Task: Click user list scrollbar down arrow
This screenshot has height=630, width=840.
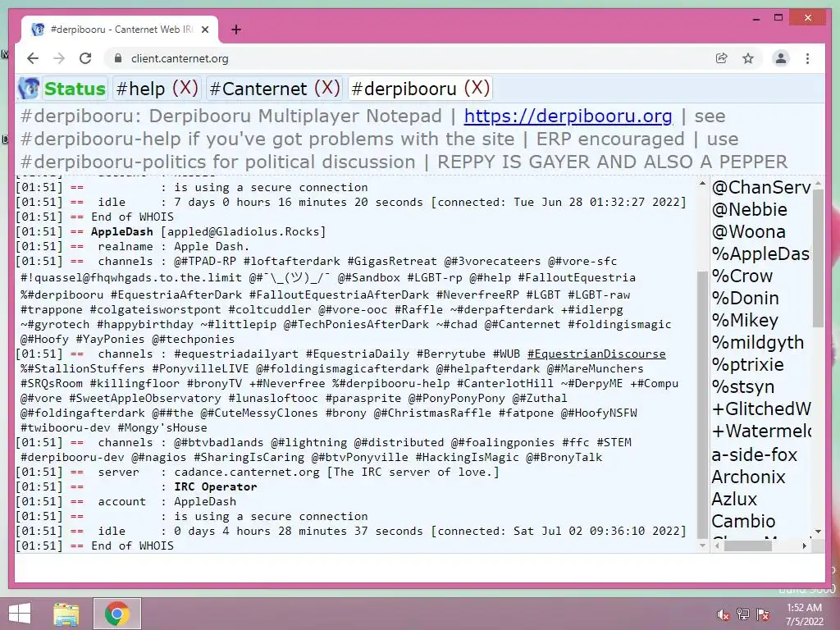Action: point(818,532)
